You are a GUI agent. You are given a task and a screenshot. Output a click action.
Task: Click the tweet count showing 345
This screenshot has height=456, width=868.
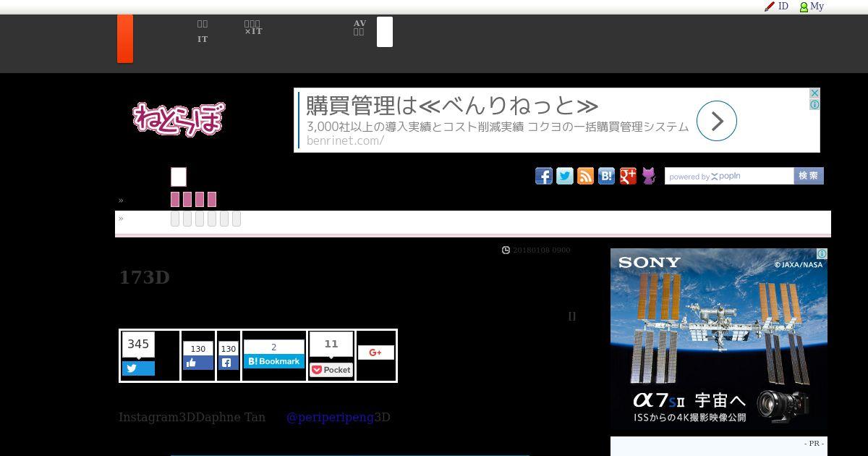pyautogui.click(x=138, y=345)
